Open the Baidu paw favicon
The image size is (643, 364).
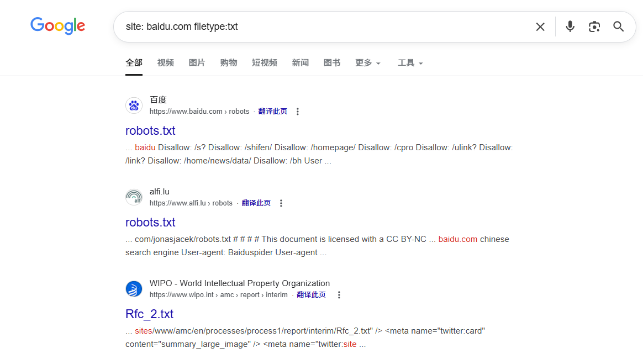pos(134,105)
